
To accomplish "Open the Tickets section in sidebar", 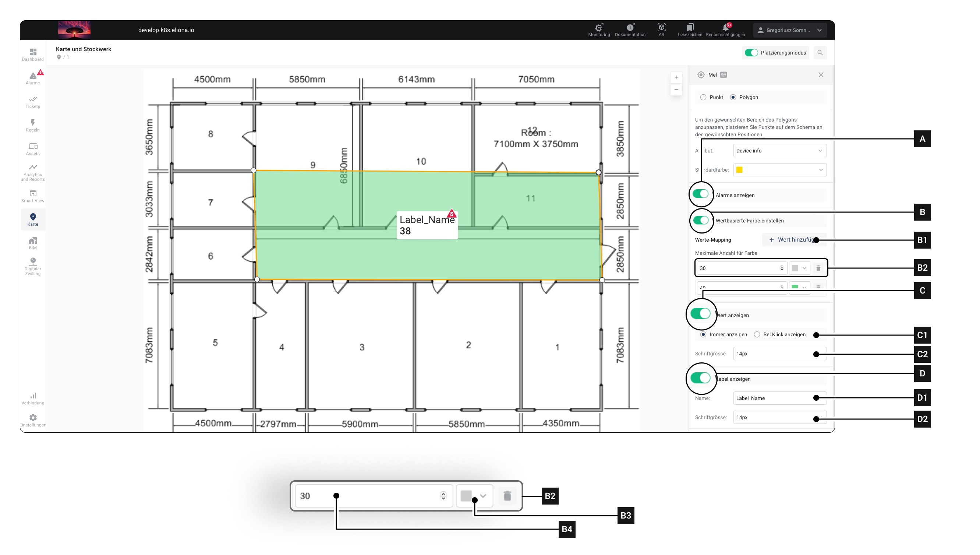I will pos(33,102).
